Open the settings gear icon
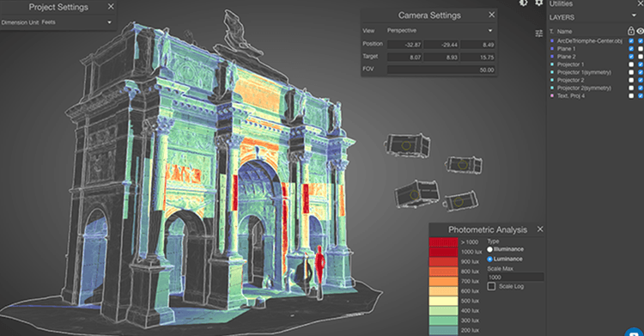Screen dimensions: 644x336 539,3
